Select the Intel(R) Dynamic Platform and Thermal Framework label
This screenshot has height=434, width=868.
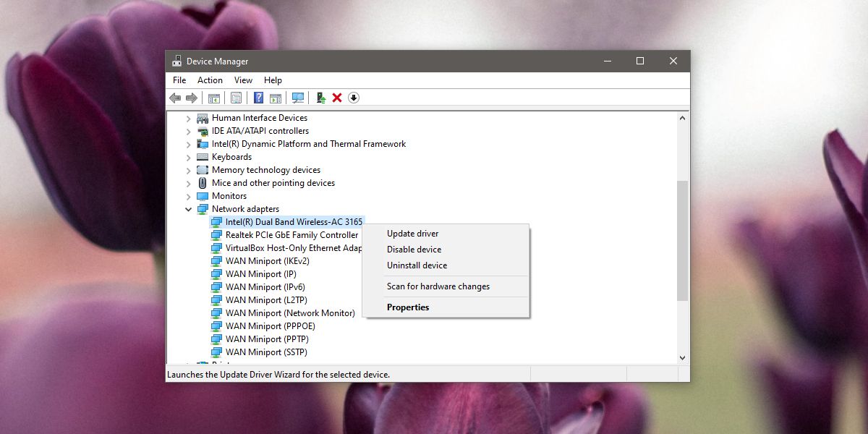pos(309,144)
